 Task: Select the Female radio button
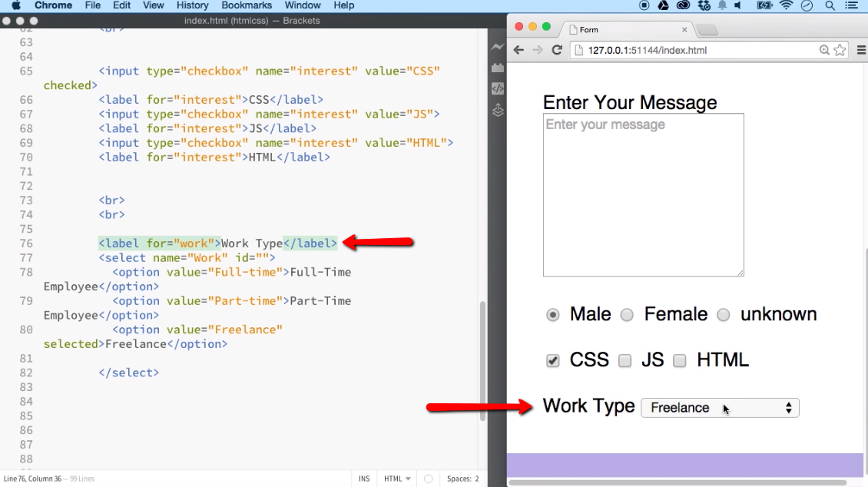point(627,315)
